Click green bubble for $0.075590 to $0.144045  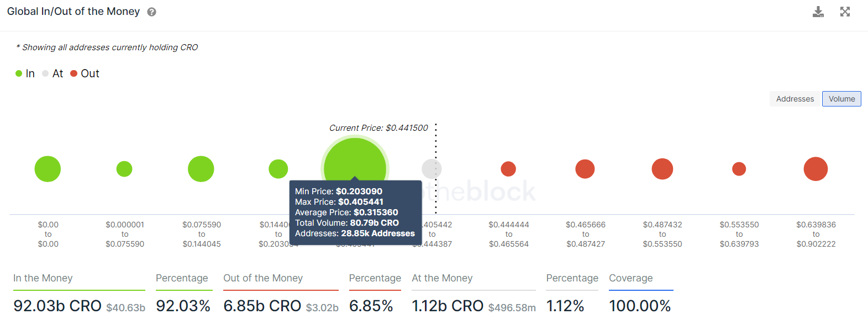click(201, 169)
